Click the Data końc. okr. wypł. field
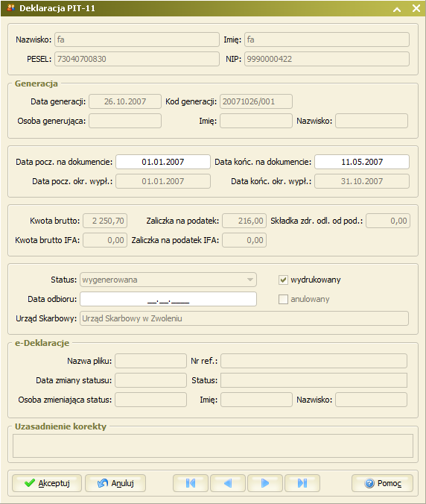This screenshot has height=504, width=426. tap(362, 181)
